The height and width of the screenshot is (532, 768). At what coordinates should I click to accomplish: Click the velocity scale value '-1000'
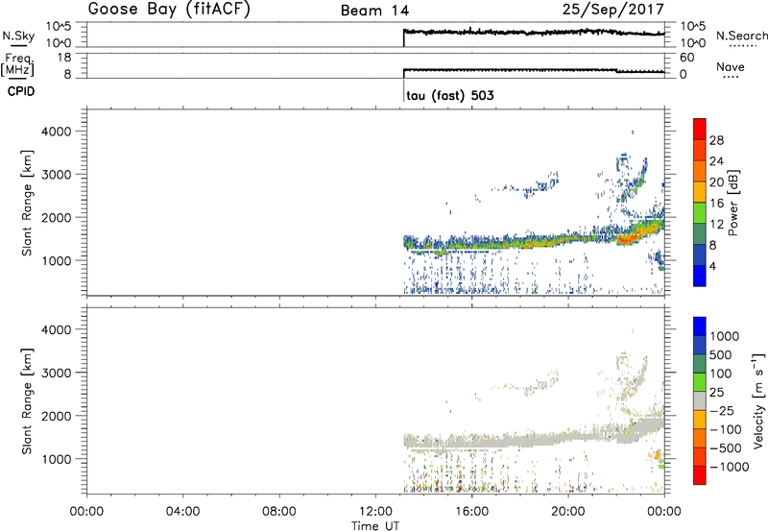tap(730, 467)
